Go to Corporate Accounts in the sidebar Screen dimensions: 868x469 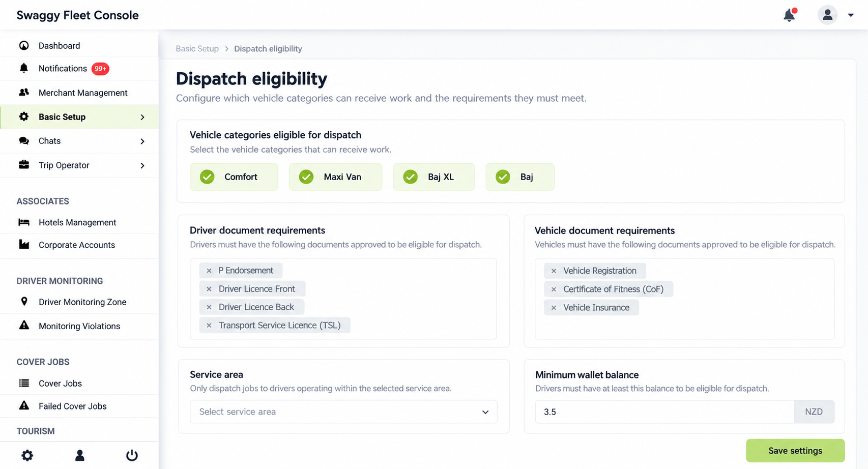click(79, 245)
